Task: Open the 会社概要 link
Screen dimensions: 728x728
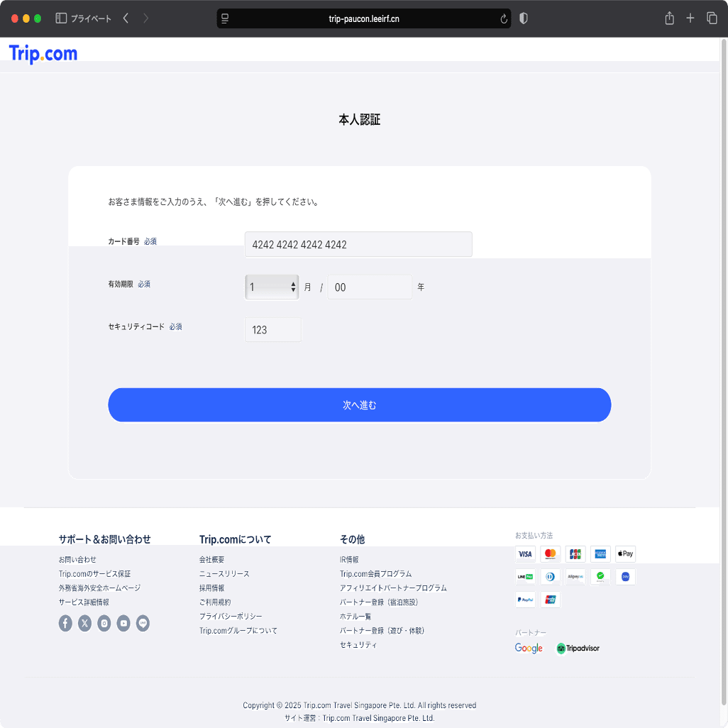Action: pyautogui.click(x=211, y=559)
